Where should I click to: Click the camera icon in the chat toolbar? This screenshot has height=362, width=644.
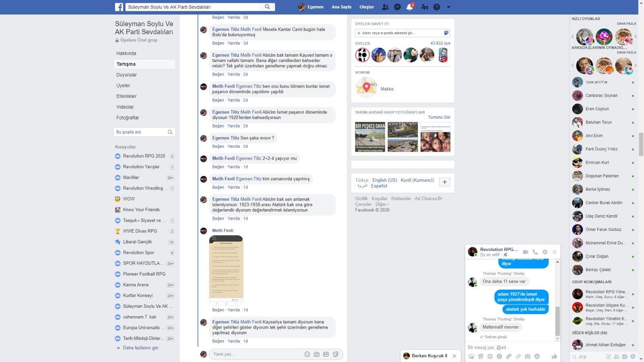527,356
